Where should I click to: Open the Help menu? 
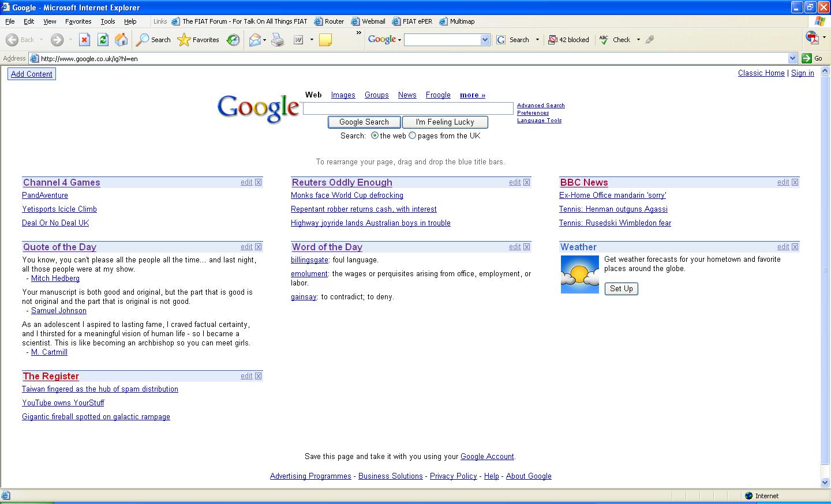tap(130, 21)
